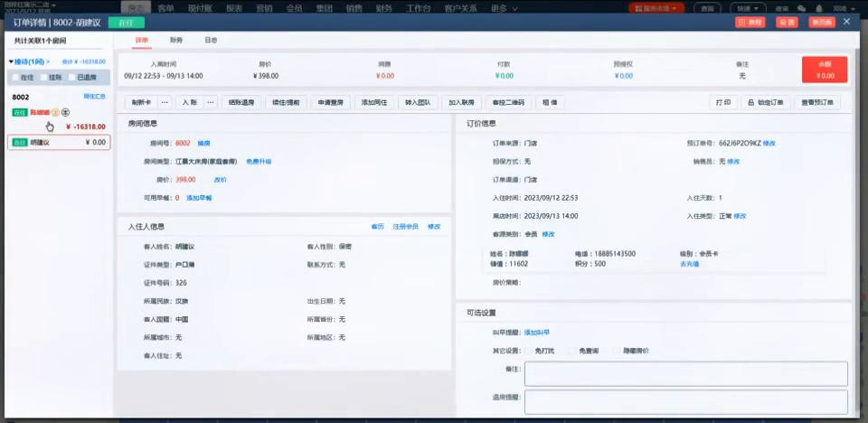Screen dimensions: 868x423
Task: Click the 添加叫早 wake-up call link
Action: point(537,333)
